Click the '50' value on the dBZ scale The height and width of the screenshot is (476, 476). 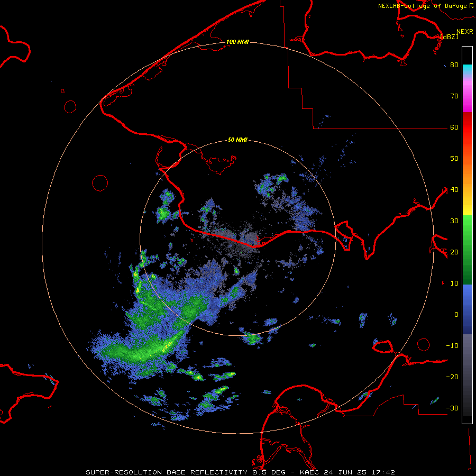pyautogui.click(x=454, y=159)
